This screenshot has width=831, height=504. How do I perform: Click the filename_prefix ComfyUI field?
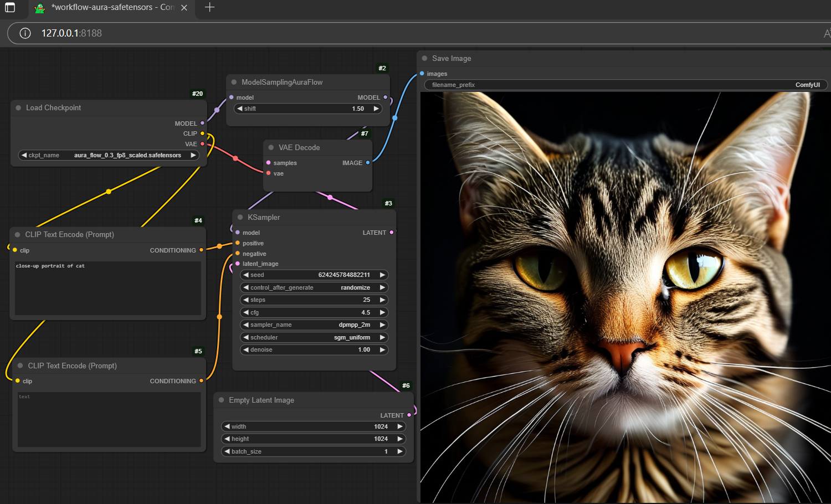[x=626, y=85]
